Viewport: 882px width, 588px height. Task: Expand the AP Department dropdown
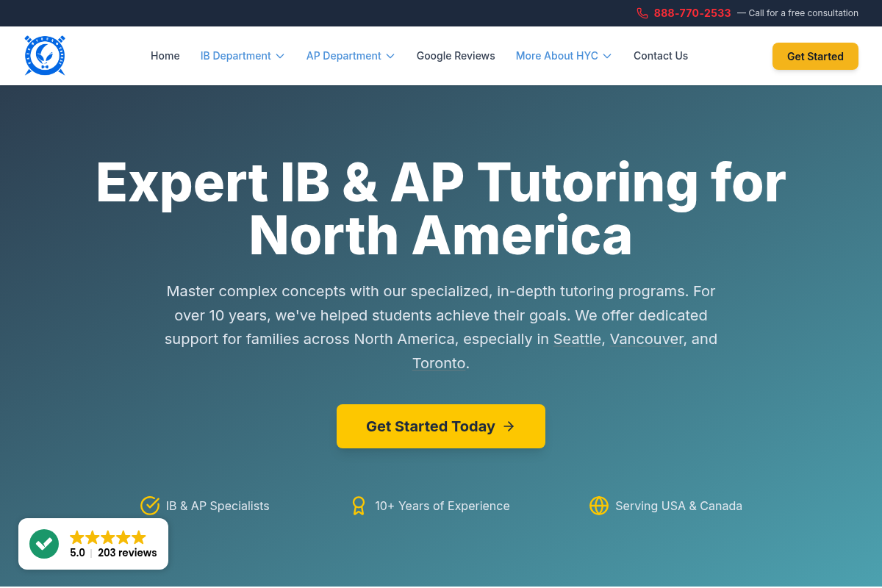click(350, 56)
